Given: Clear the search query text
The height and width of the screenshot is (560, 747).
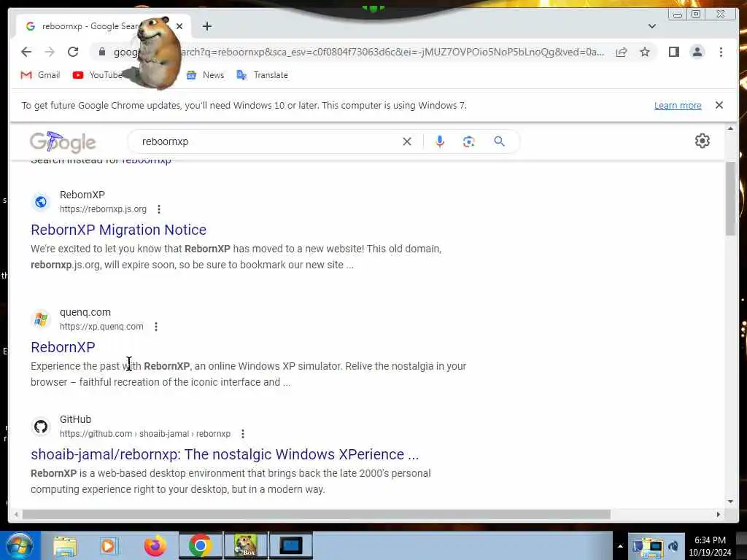Looking at the screenshot, I should 407,141.
